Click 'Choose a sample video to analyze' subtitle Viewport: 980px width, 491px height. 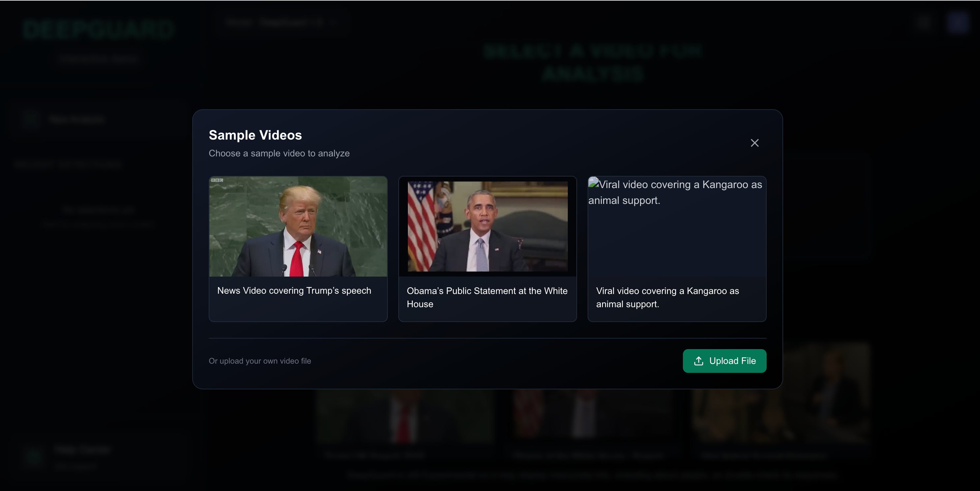pos(279,153)
